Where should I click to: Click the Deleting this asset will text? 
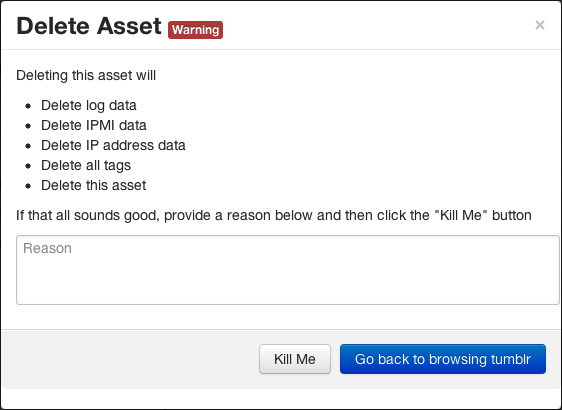coord(86,76)
